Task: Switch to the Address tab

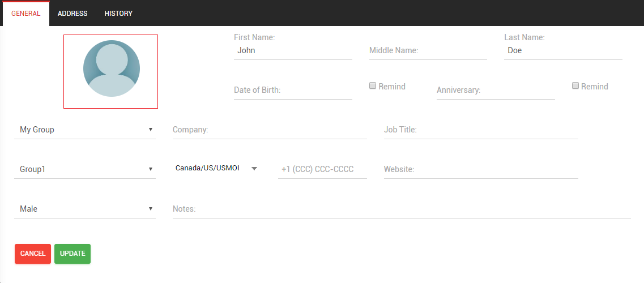Action: (72, 14)
